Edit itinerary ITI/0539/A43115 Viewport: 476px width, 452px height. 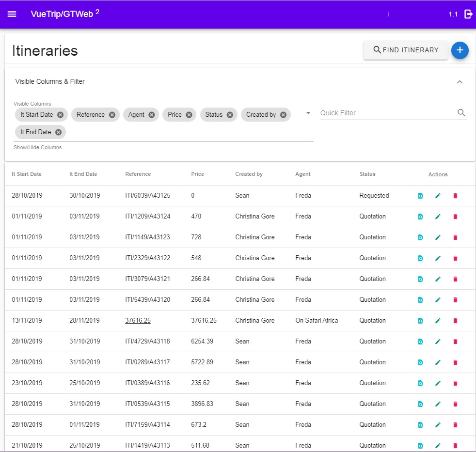[438, 404]
